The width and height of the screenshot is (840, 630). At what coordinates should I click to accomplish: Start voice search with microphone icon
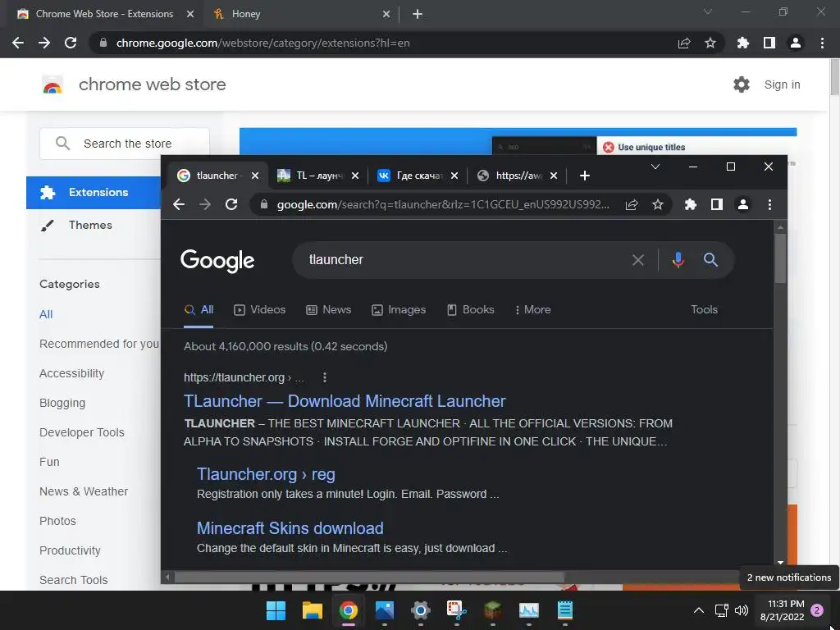678,260
